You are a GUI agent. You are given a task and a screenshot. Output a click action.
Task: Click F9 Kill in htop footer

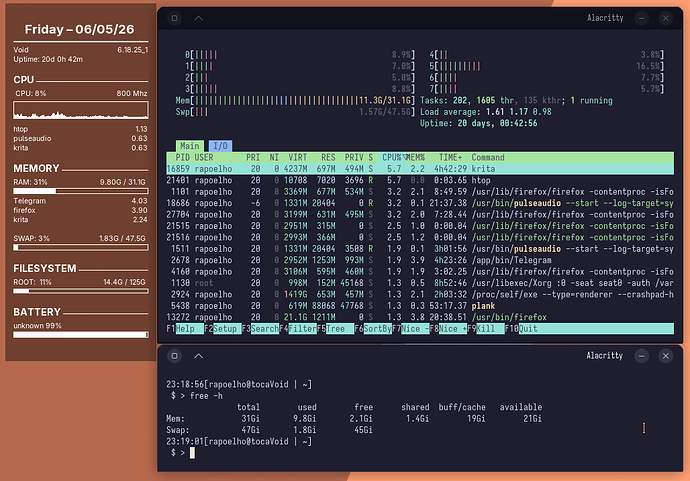coord(486,329)
